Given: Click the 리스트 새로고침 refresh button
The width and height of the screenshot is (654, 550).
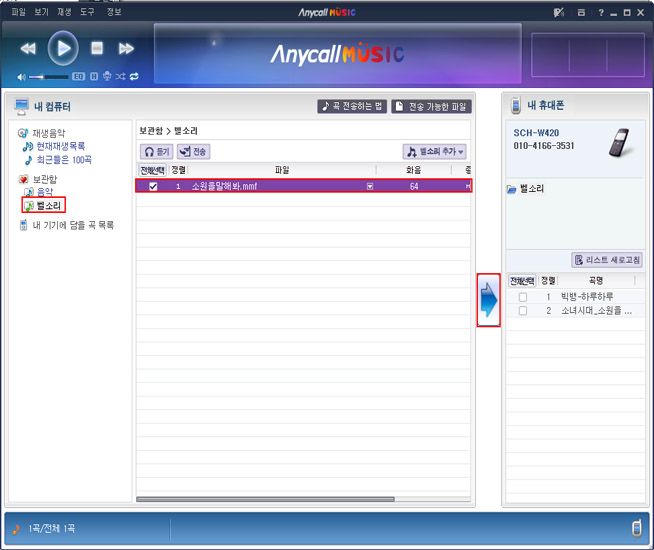Looking at the screenshot, I should 607,260.
